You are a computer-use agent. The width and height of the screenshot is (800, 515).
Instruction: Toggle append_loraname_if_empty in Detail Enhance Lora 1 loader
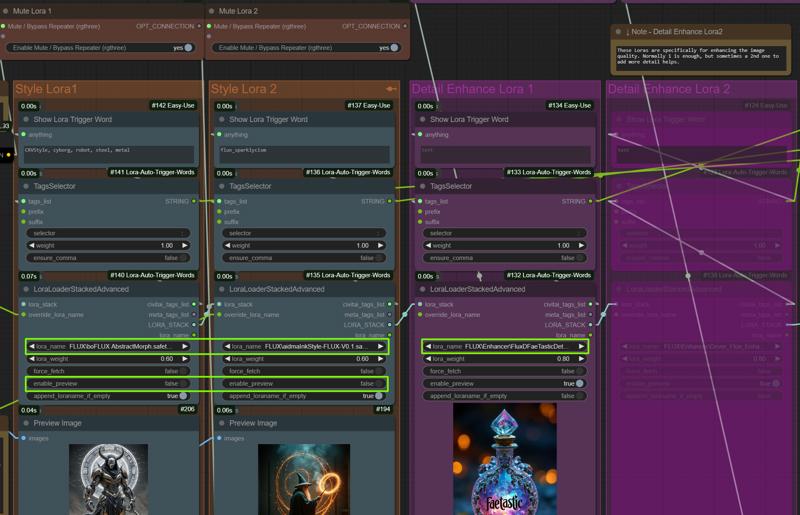(x=505, y=396)
